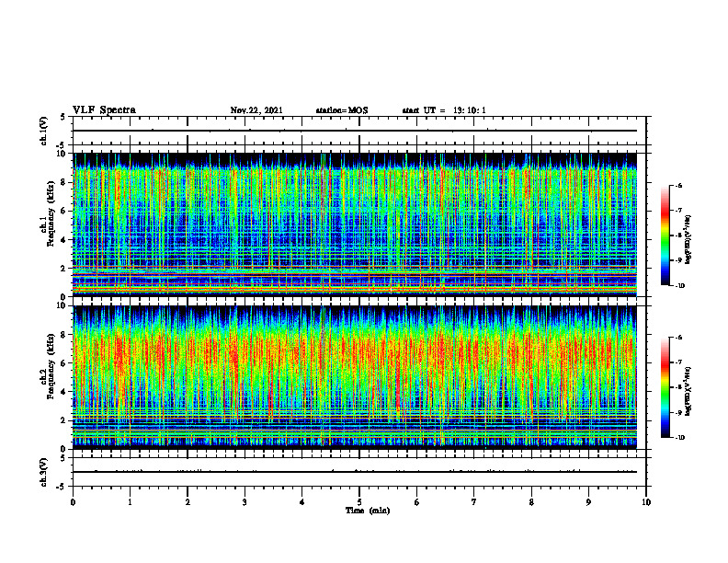Viewport: 728px width, 563px height.
Task: Click the "-10" label on ch.2 color bar
Action: tap(679, 437)
